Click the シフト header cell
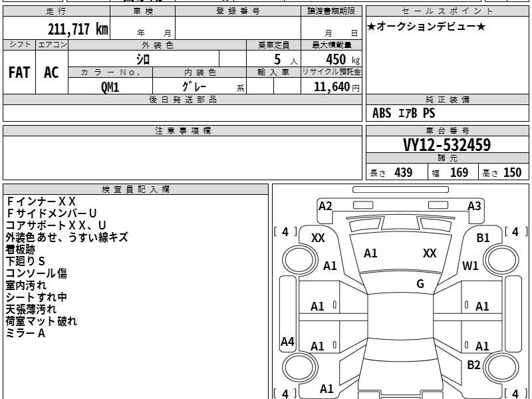532x399 pixels. pos(19,45)
